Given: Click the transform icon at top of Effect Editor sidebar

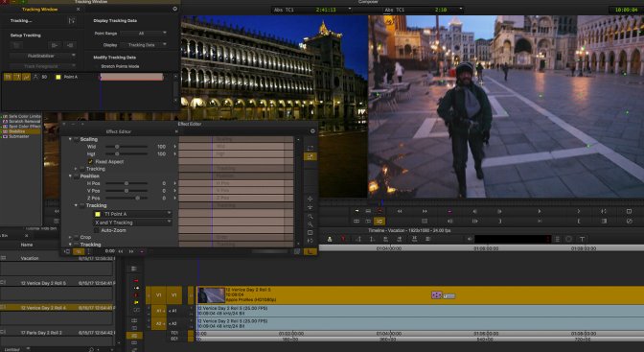Looking at the screenshot, I should coord(310,148).
